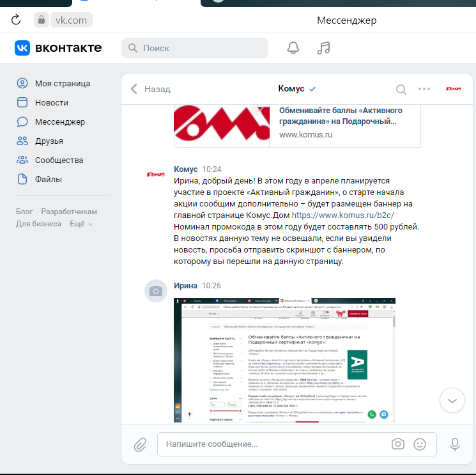Reload the page with the refresh icon

[16, 20]
